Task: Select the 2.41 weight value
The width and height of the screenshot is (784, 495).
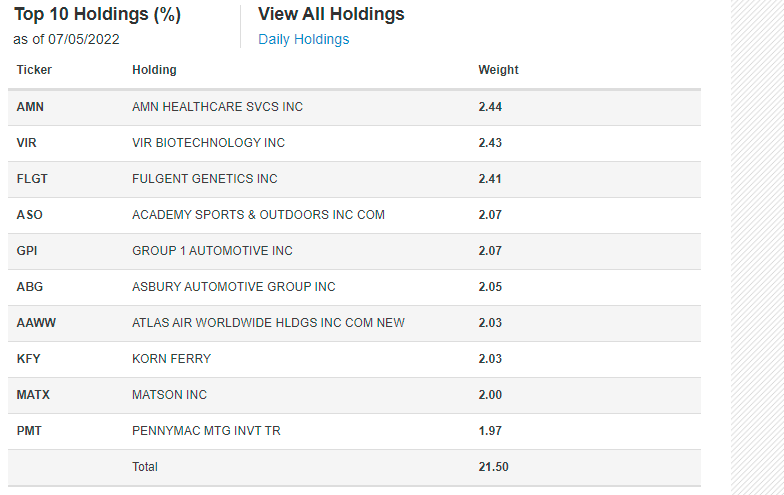Action: point(490,179)
